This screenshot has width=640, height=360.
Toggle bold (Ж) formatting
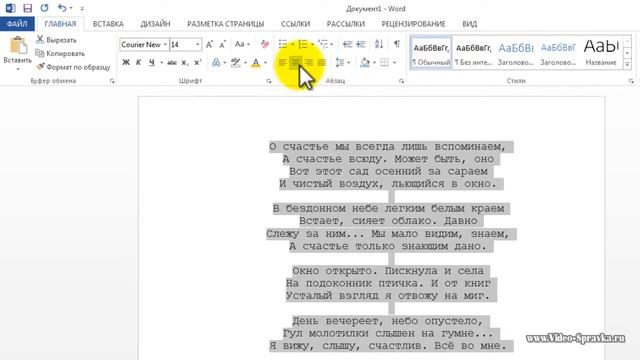[126, 62]
